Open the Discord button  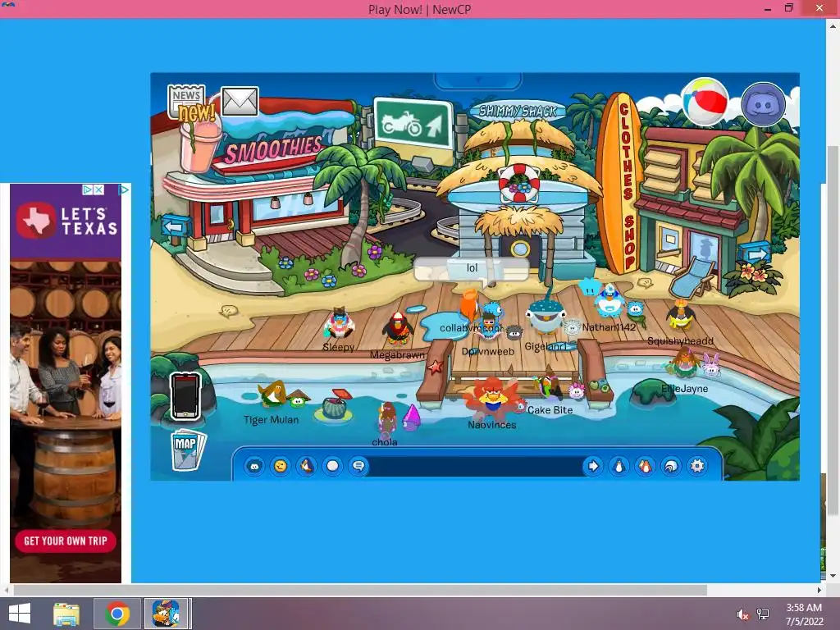[763, 104]
